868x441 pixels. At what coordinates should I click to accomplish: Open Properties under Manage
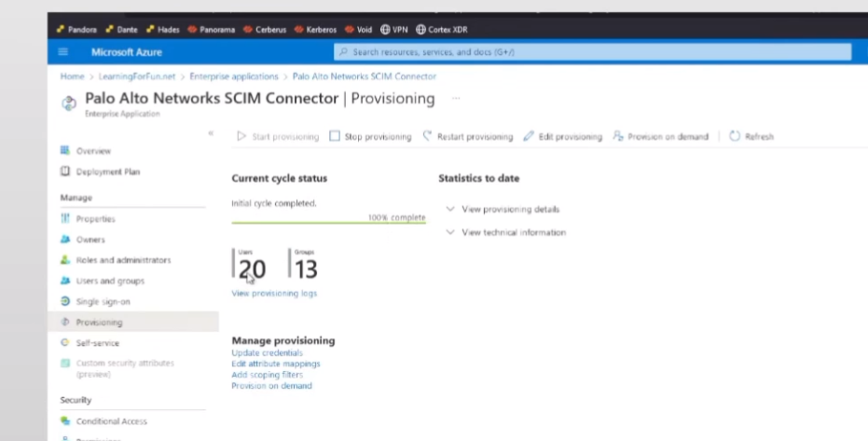click(x=96, y=218)
